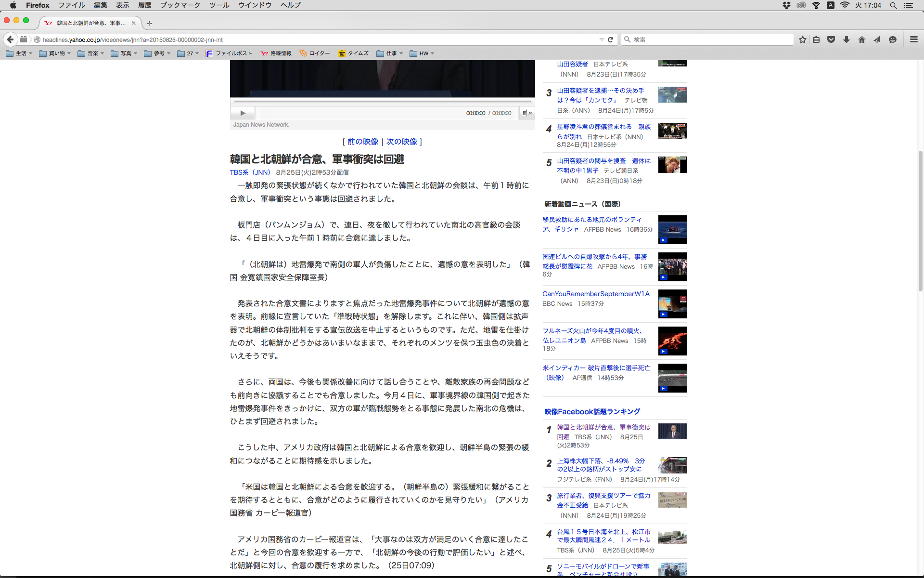Open new tab with plus button
Image resolution: width=924 pixels, height=578 pixels.
pos(150,23)
